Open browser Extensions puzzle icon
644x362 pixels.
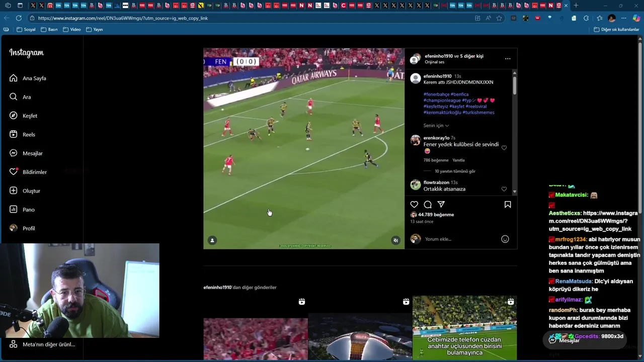(x=586, y=18)
